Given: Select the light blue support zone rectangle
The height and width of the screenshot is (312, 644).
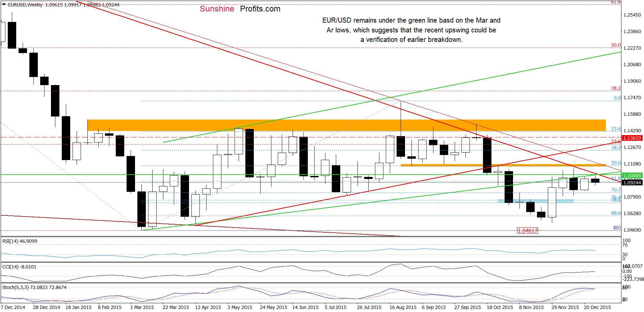Looking at the screenshot, I should coord(536,201).
